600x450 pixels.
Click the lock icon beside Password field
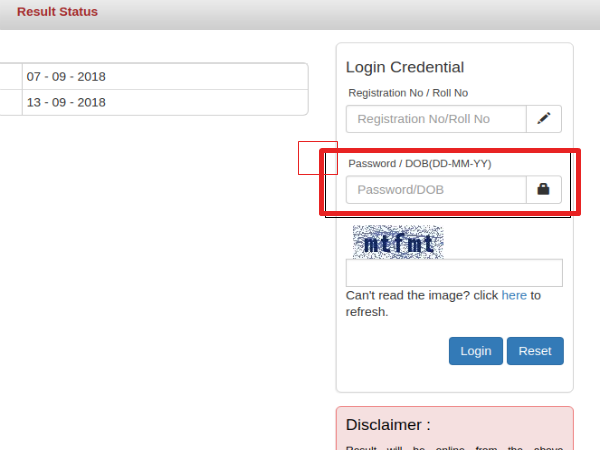543,189
